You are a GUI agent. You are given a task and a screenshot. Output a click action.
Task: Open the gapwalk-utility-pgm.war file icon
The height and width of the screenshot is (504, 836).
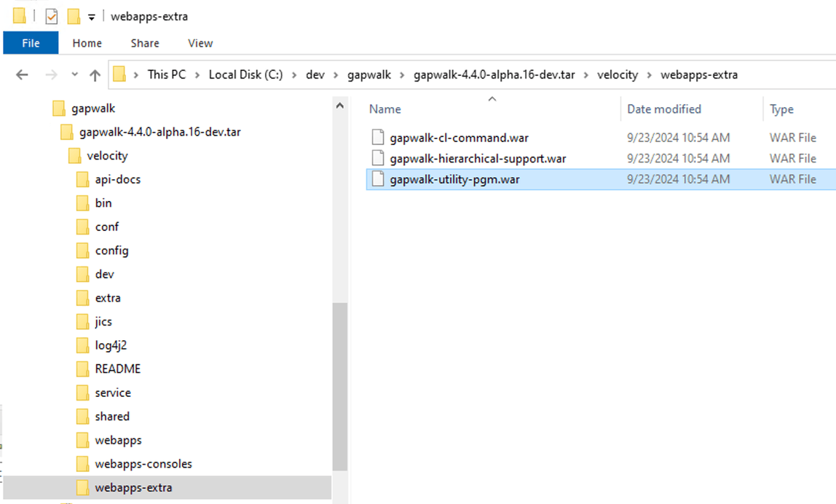tap(376, 179)
